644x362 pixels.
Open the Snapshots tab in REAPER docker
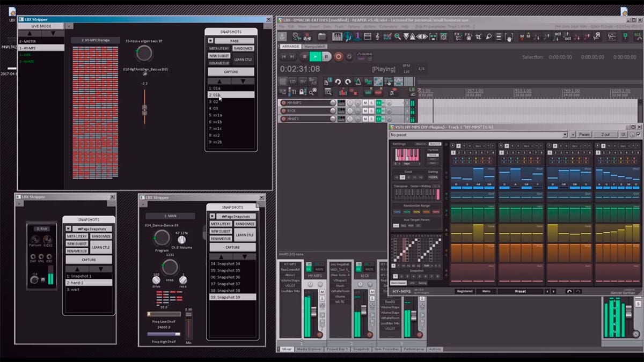(362, 349)
